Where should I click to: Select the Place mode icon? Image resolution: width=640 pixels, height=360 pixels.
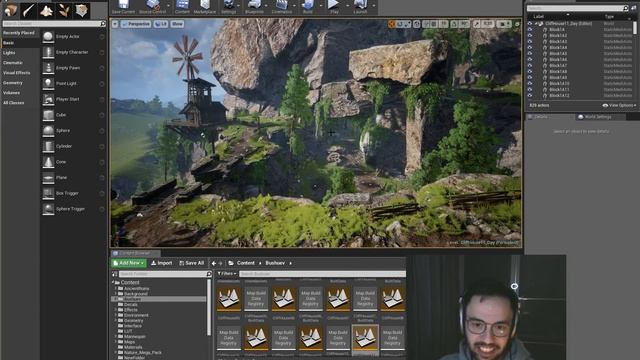pos(11,10)
